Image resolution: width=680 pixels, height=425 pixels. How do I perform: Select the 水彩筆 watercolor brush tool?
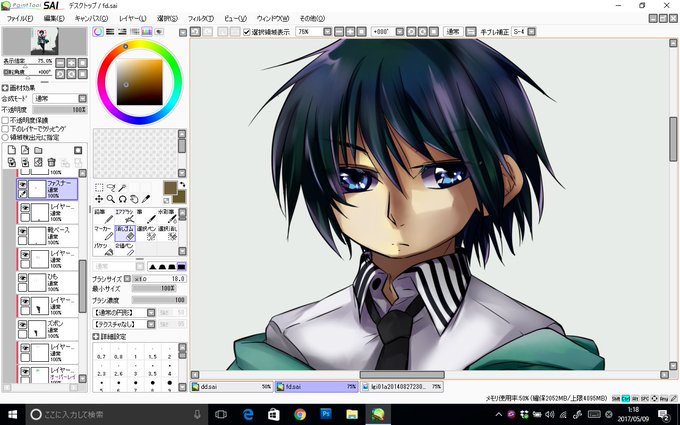click(167, 216)
